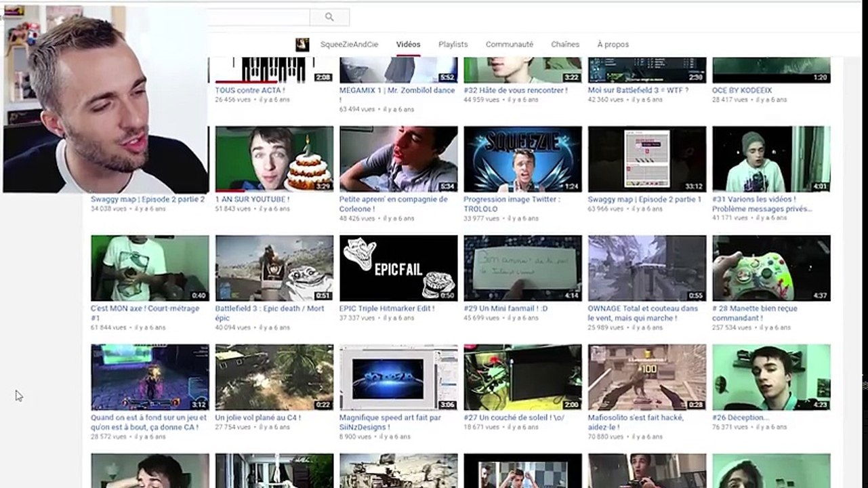Click '#26 Déception...' video title
The image size is (868, 488).
pyautogui.click(x=740, y=418)
